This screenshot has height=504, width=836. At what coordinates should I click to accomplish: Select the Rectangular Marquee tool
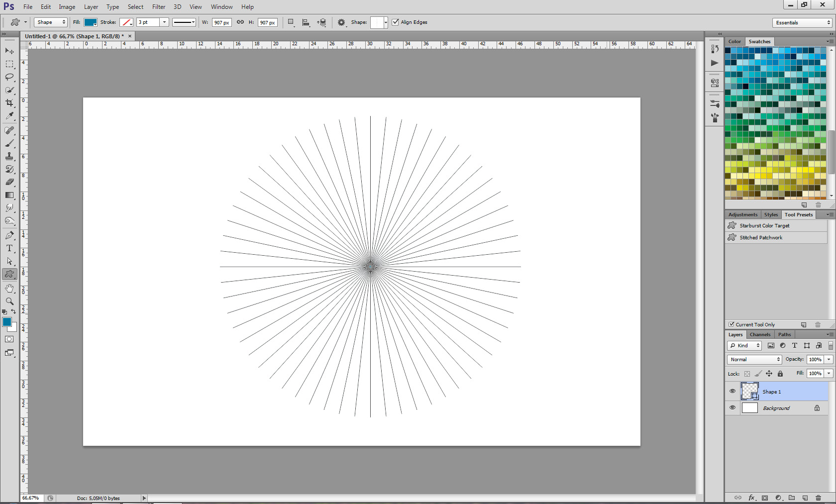pos(9,64)
